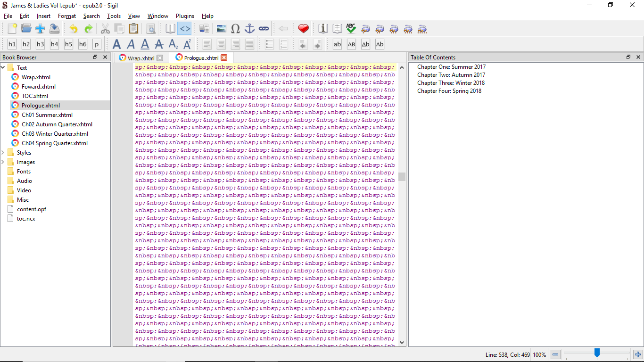Select the Prologue.xhtml tab
The image size is (644, 362).
pos(201,58)
